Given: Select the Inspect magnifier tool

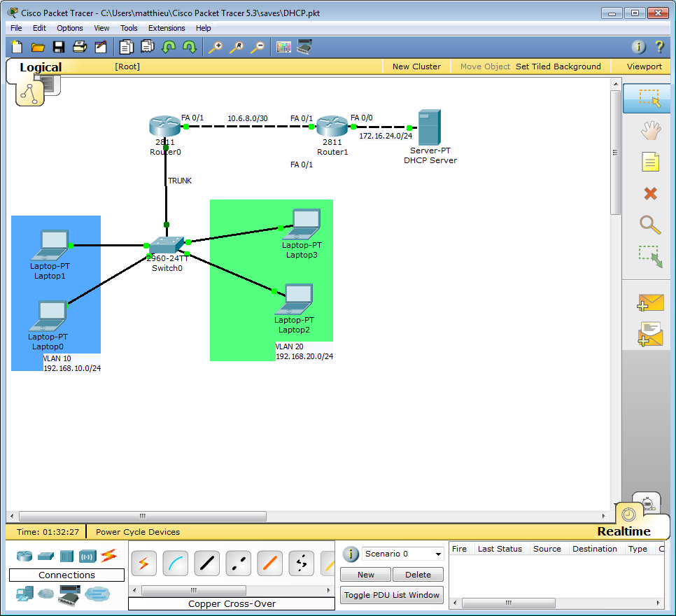Looking at the screenshot, I should point(649,225).
